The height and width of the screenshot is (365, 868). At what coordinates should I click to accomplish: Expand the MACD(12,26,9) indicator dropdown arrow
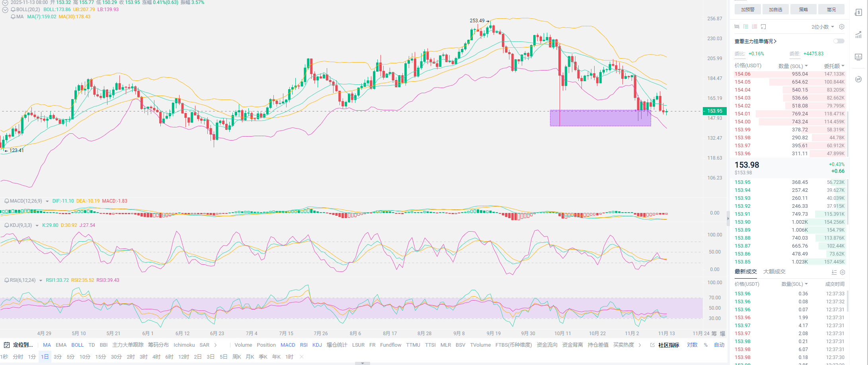(47, 201)
